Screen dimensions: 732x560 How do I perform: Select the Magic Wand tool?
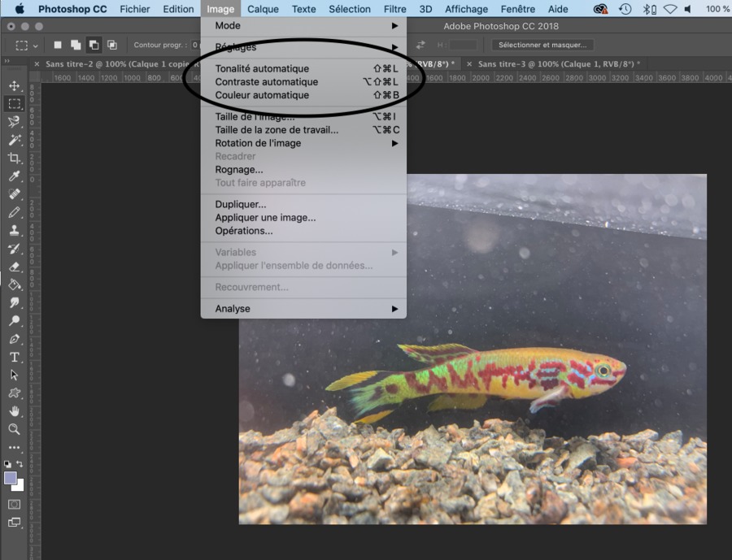(x=14, y=140)
